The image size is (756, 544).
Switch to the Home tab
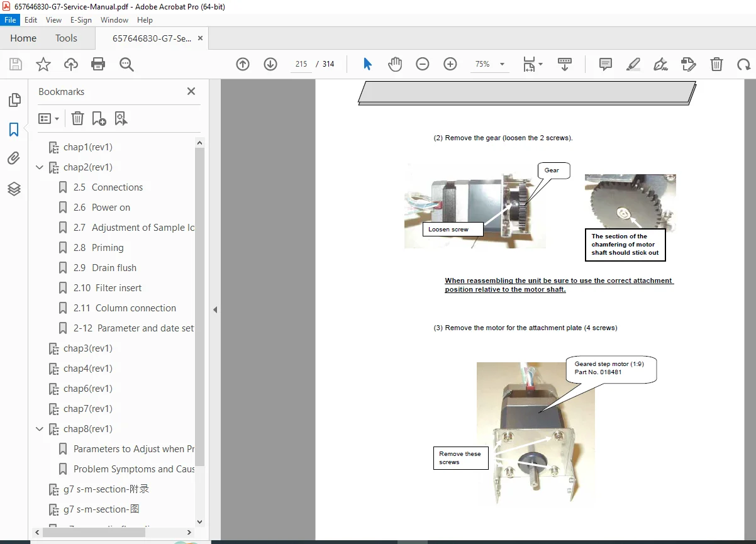point(23,38)
